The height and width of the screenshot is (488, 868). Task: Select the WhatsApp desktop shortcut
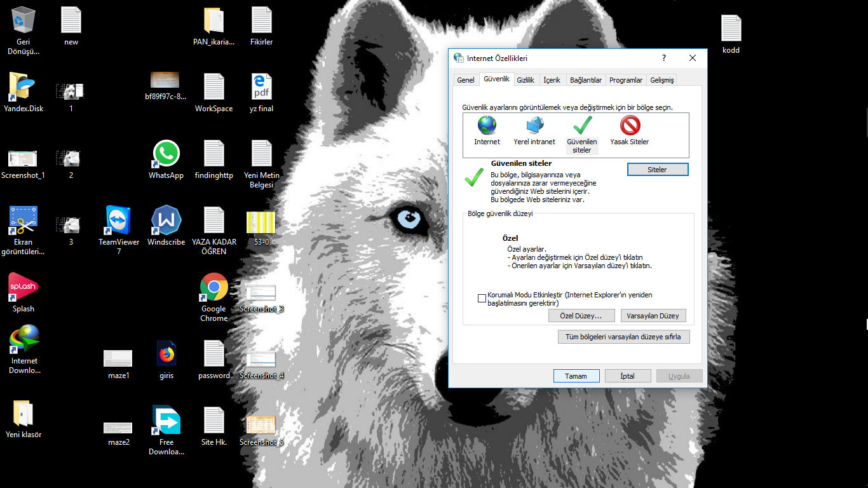[166, 154]
